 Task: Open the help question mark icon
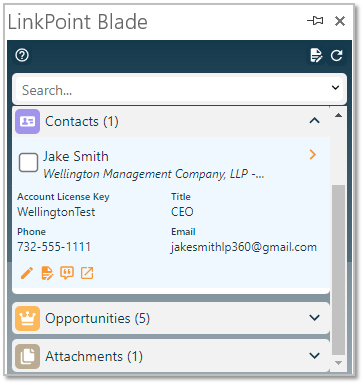[x=22, y=55]
